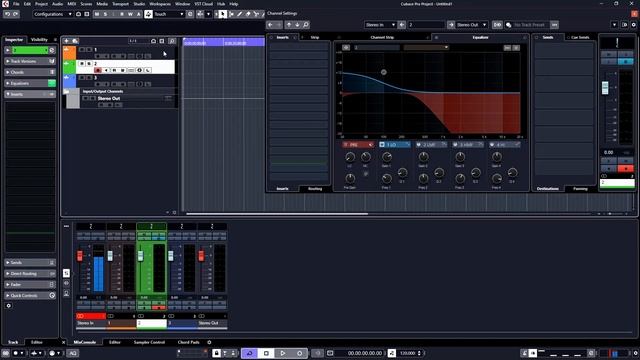This screenshot has height=360, width=640.
Task: Open the Routing tab in Channel Settings
Action: tap(315, 189)
